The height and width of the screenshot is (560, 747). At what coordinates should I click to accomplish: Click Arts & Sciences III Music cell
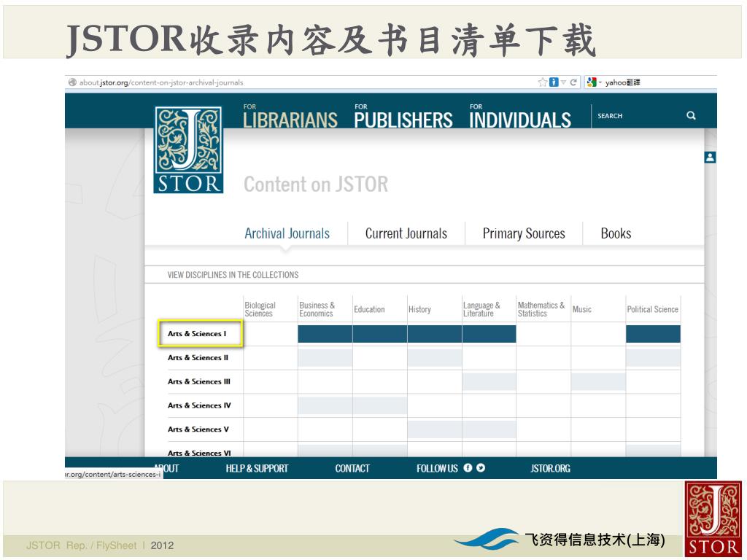point(598,381)
